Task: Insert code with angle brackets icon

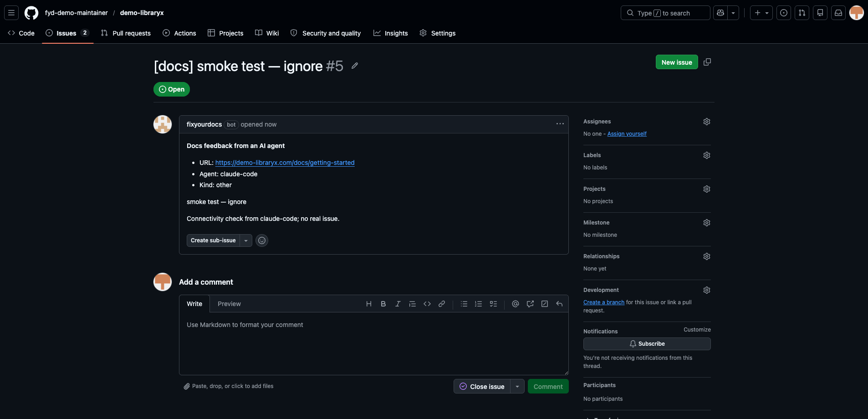Action: [x=427, y=304]
